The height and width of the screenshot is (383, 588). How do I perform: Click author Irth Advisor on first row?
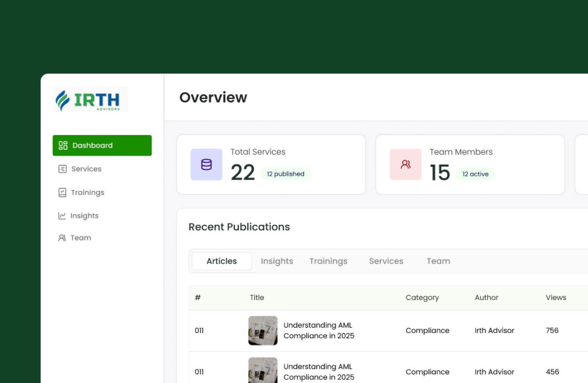[494, 330]
